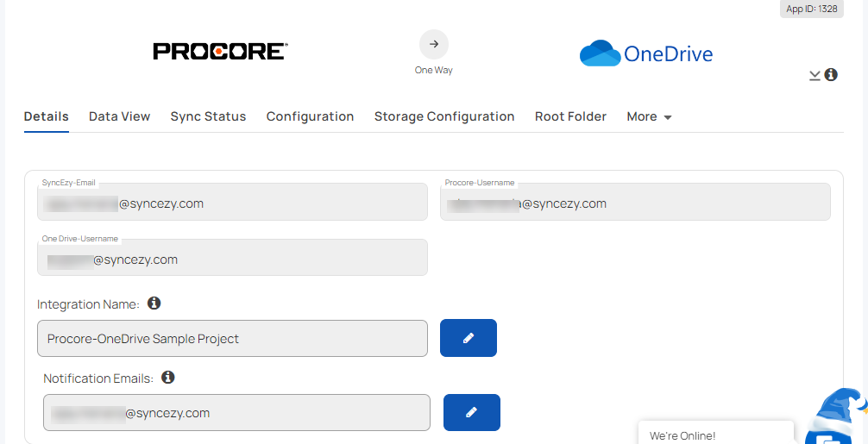Click the Procore-Username field
Screen dimensions: 868x444
pyautogui.click(x=636, y=202)
